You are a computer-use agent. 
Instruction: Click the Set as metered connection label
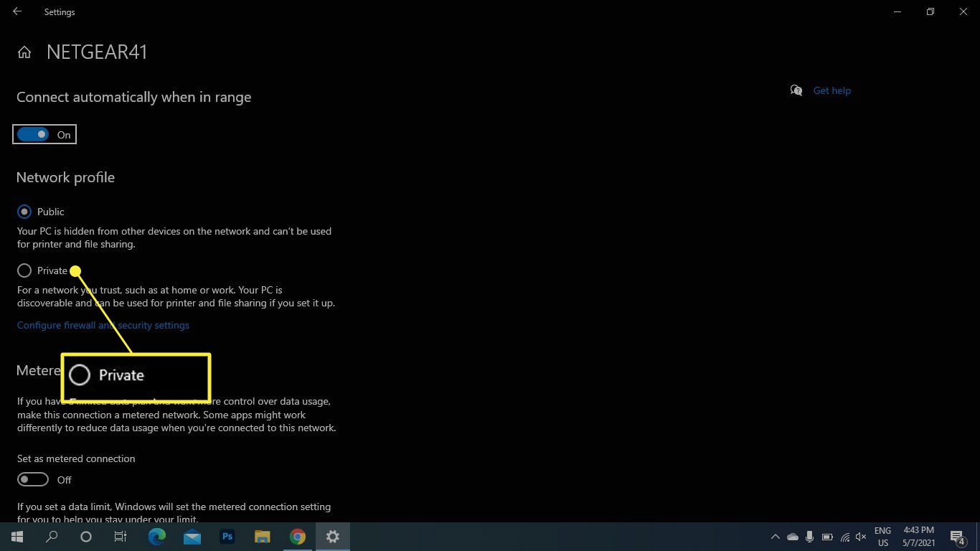[x=76, y=458]
